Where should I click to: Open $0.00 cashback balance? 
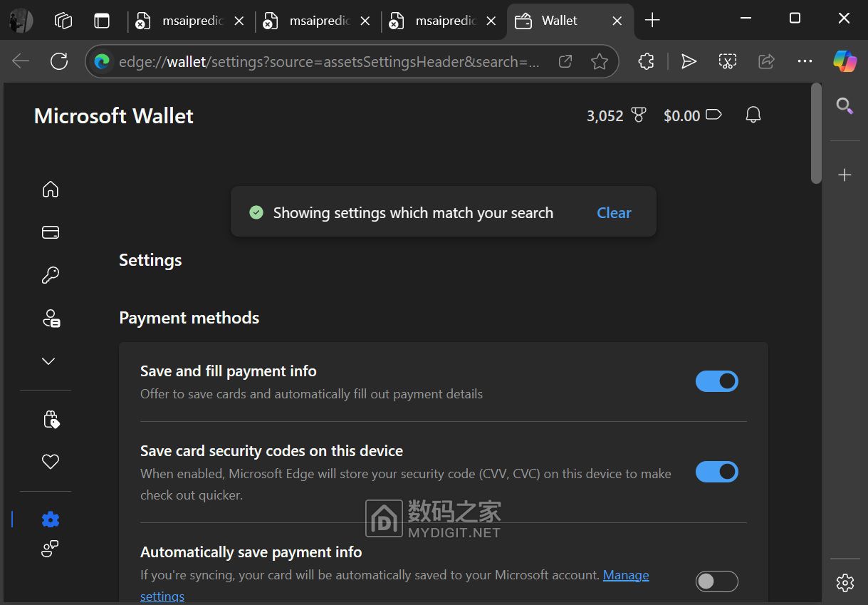pos(692,115)
